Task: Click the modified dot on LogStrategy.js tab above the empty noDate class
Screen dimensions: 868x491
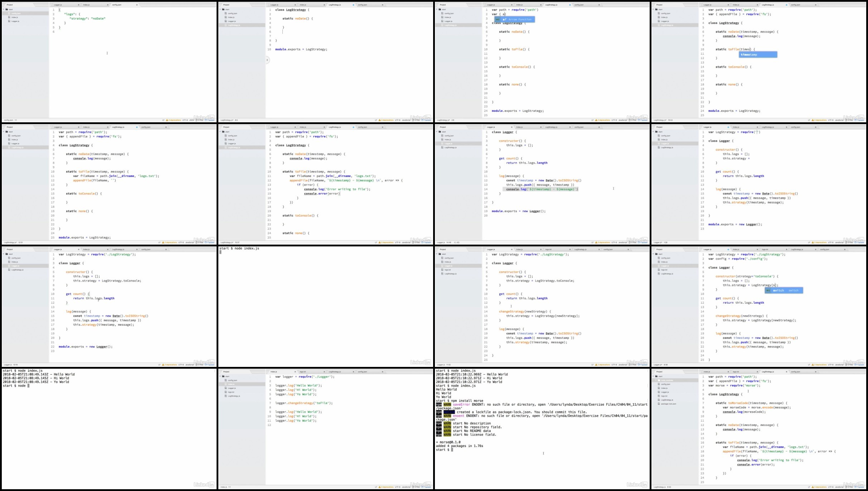Action: click(353, 5)
